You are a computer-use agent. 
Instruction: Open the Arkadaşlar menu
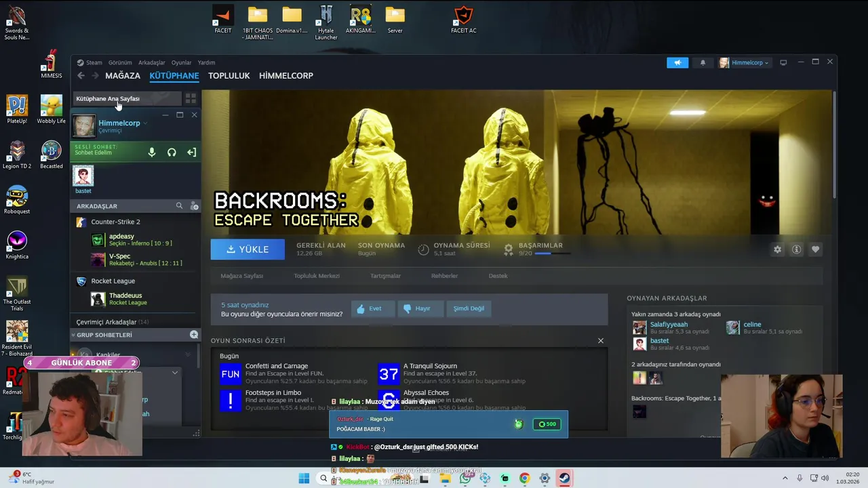click(151, 62)
